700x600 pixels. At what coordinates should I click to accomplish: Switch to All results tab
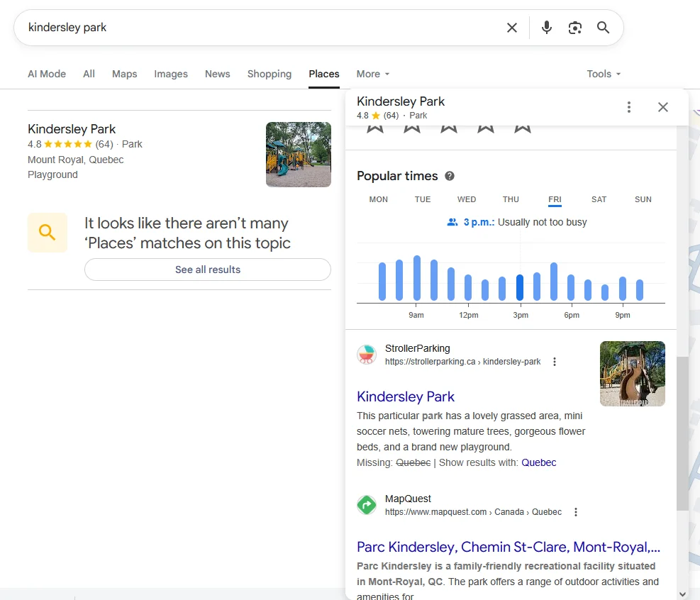89,74
